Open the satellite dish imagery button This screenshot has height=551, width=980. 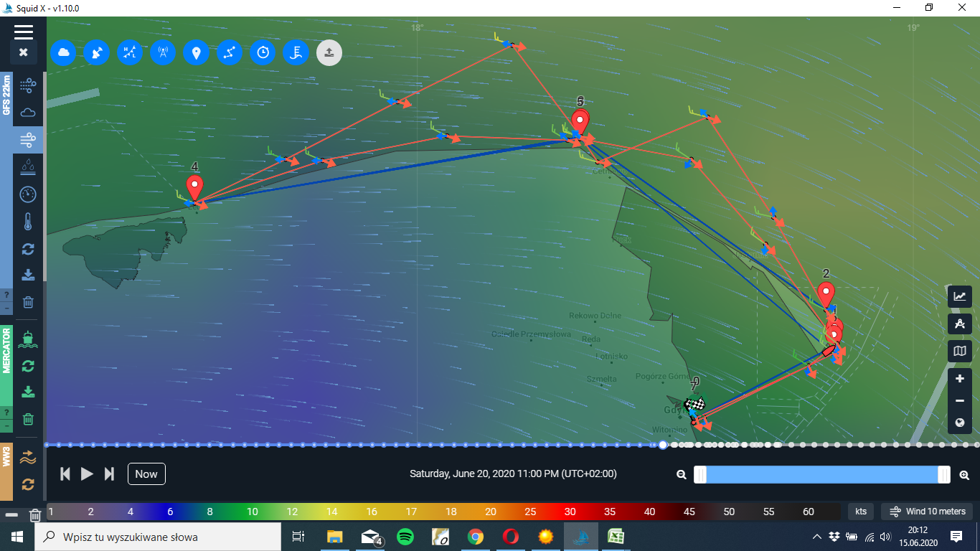[x=97, y=52]
